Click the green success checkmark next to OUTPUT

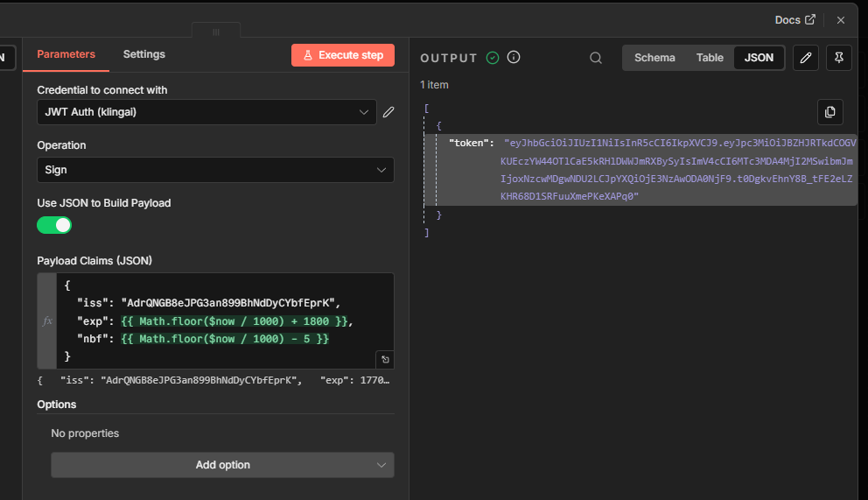(493, 58)
